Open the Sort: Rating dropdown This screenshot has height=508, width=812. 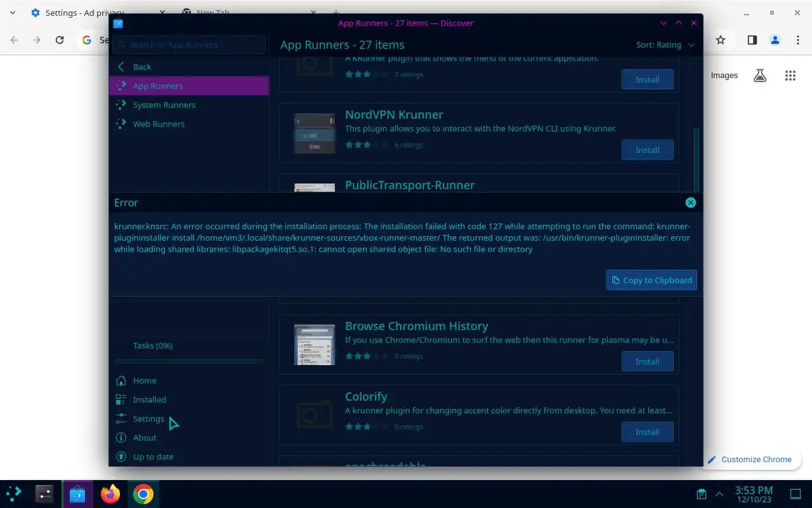pos(665,44)
